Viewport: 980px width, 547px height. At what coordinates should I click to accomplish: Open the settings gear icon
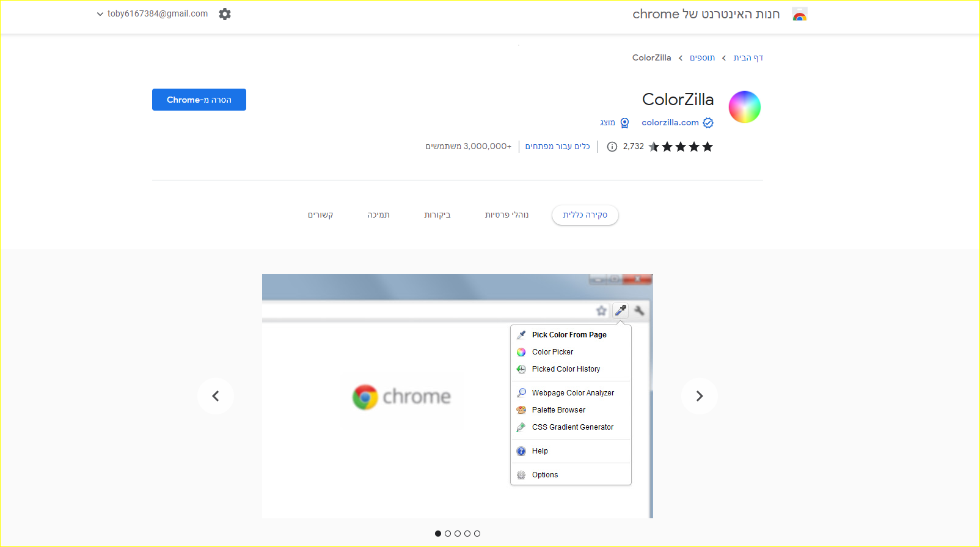[225, 14]
